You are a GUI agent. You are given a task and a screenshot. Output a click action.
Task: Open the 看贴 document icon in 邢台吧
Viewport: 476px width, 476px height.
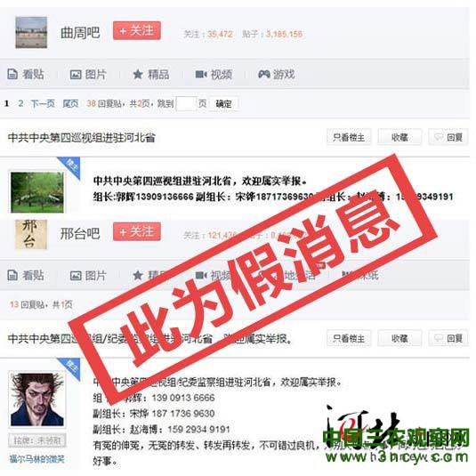12,275
